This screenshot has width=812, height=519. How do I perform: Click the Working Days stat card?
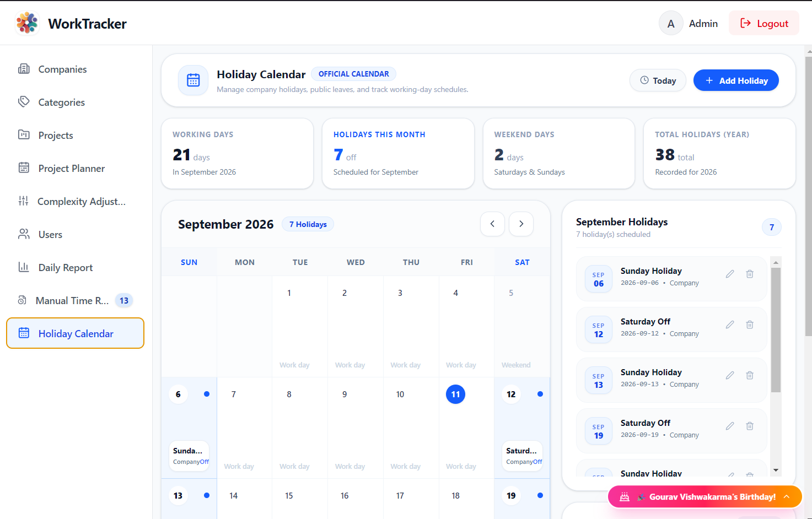pos(237,153)
